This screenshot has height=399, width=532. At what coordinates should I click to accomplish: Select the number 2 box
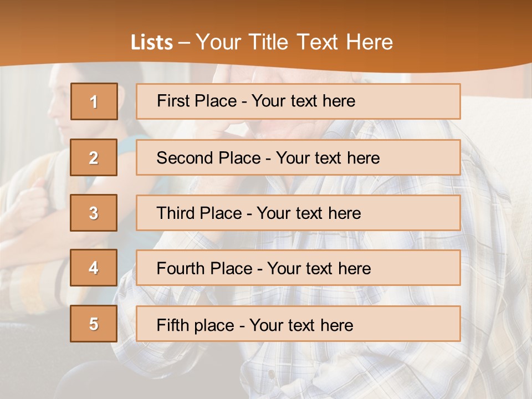click(x=94, y=157)
